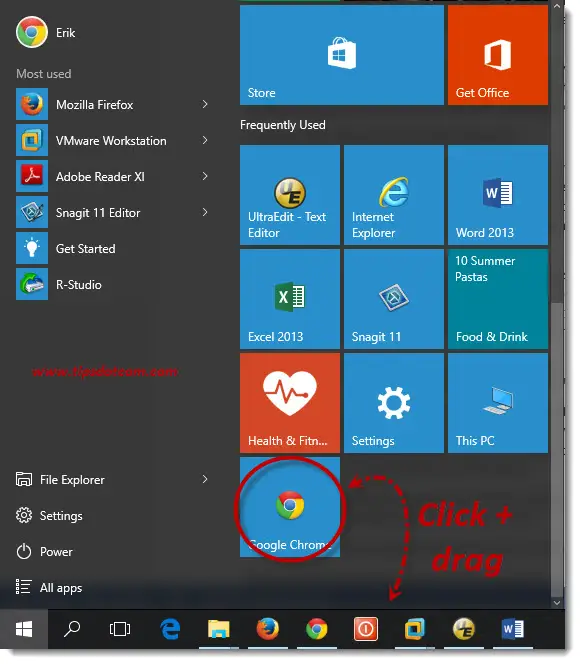Click the Start menu scrollbar thumb
Viewport: 580px width, 664px height.
point(557,449)
